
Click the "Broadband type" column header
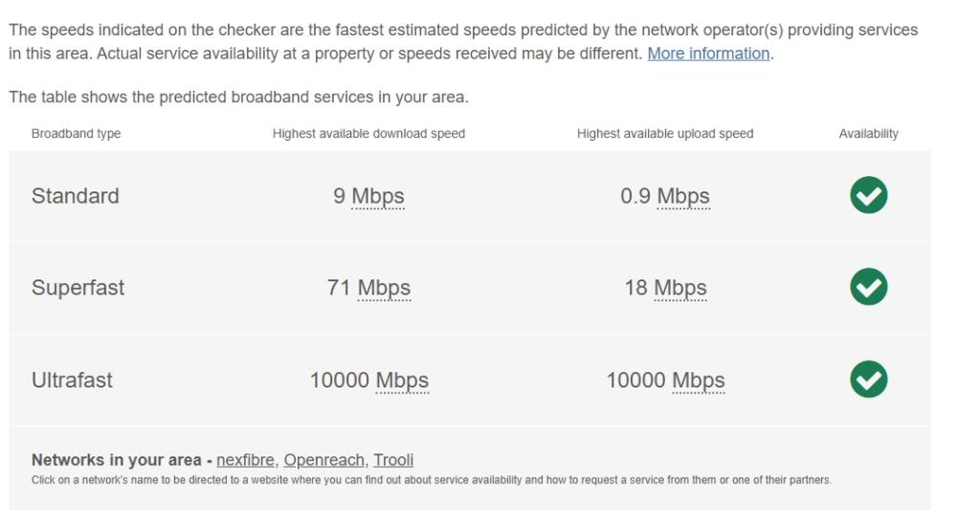point(77,134)
